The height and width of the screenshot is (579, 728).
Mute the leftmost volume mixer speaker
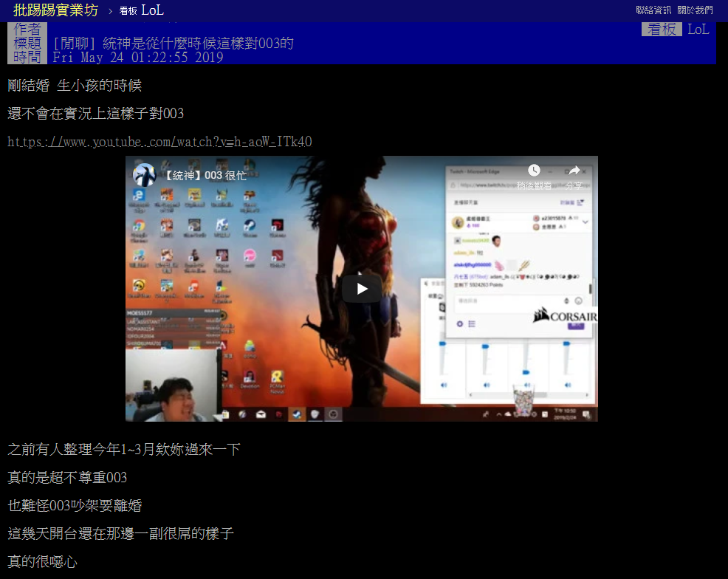click(444, 385)
